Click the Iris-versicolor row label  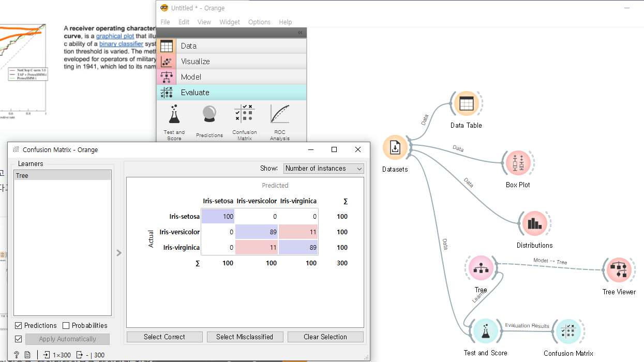coord(179,232)
